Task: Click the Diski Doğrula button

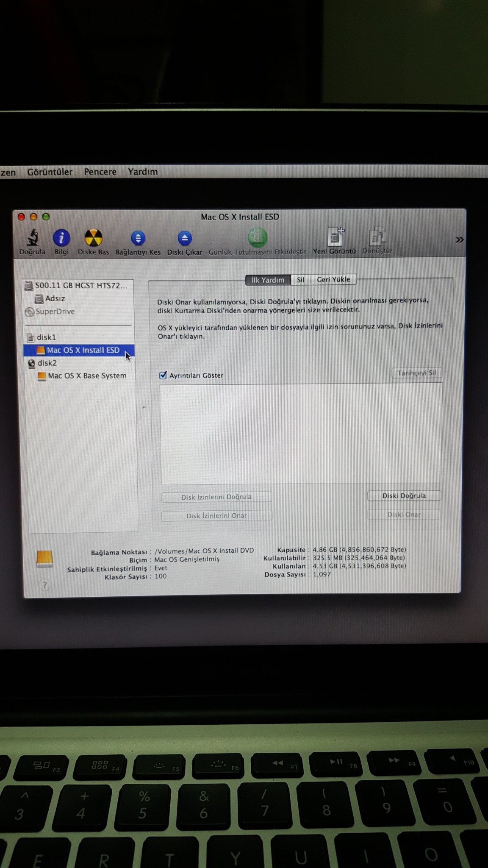Action: 404,495
